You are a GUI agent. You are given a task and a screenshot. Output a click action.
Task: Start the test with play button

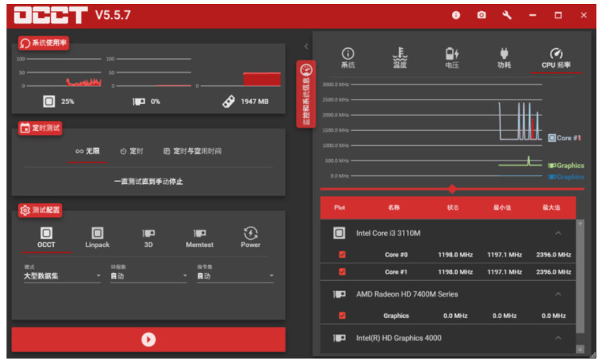click(149, 339)
